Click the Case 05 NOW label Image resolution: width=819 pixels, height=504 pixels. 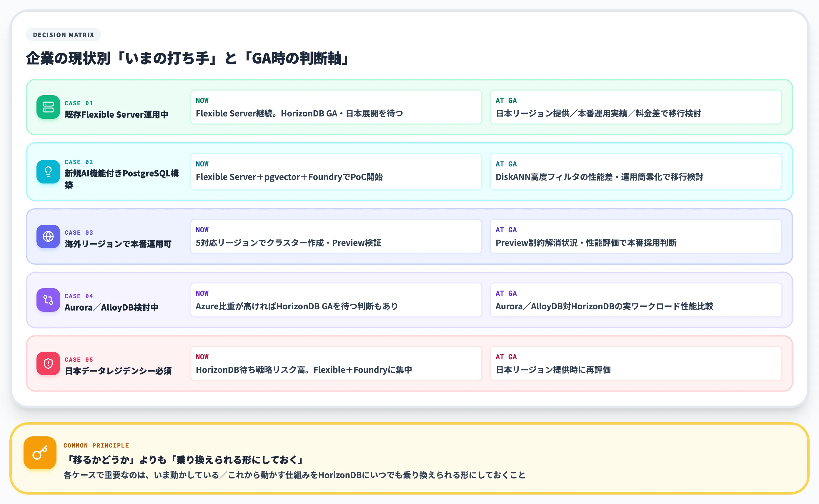(x=202, y=357)
